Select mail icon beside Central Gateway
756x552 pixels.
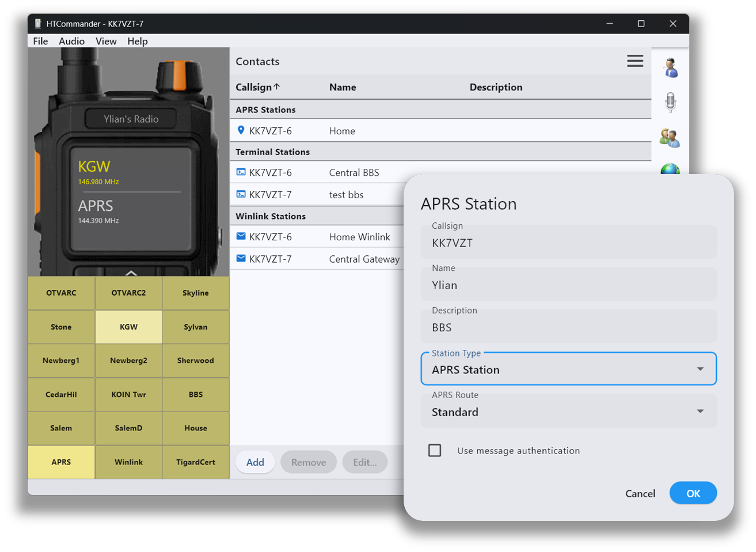coord(241,258)
